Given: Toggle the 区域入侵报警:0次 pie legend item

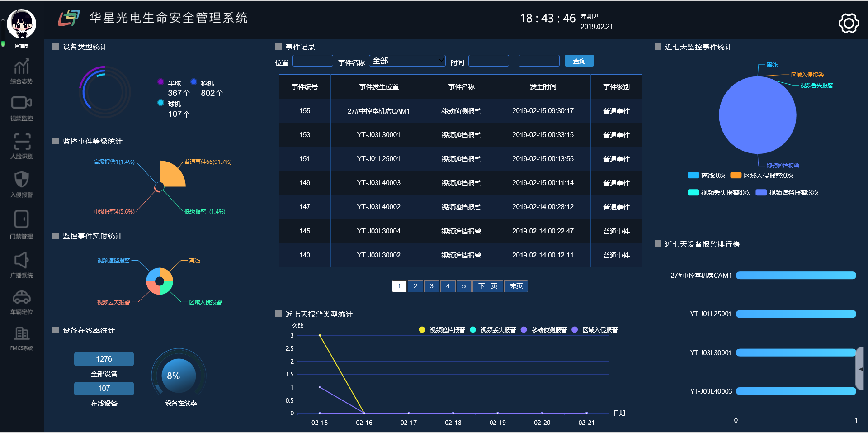Looking at the screenshot, I should tap(762, 176).
